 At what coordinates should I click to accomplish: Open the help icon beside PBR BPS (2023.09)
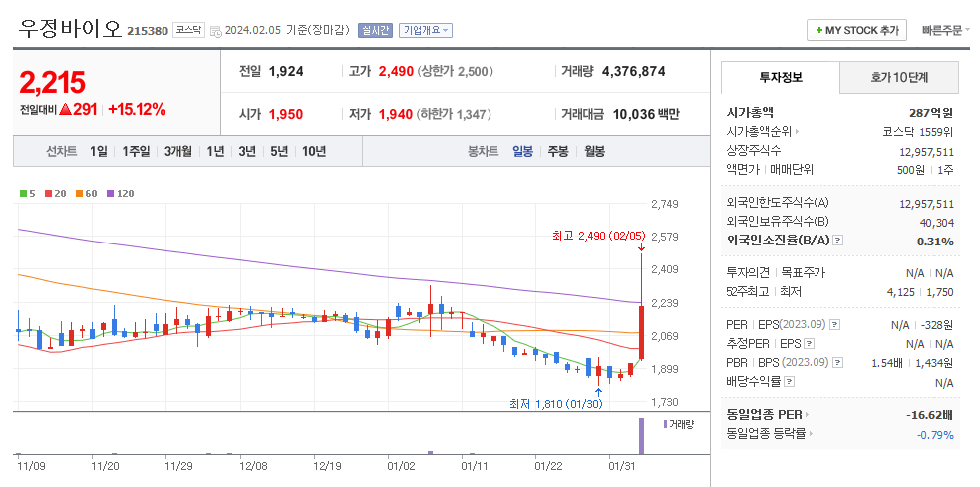[838, 362]
